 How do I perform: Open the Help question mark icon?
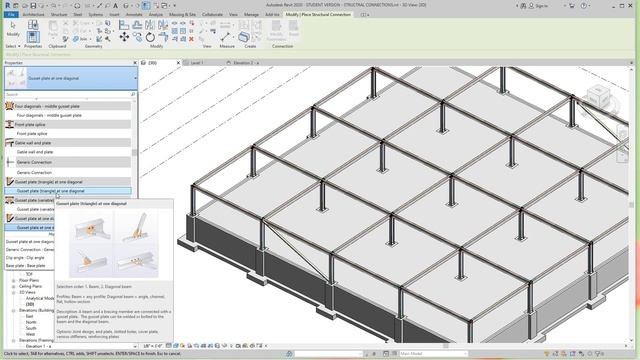coord(584,6)
